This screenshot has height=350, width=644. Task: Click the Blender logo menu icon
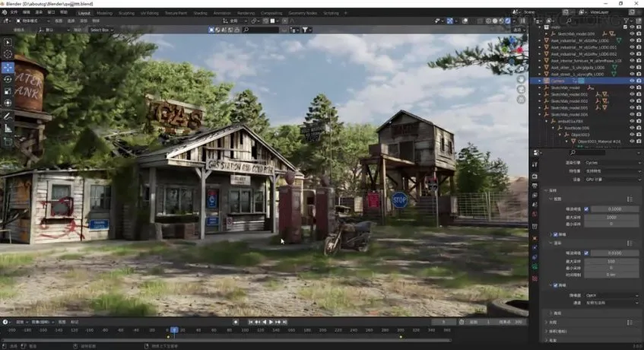click(x=5, y=13)
